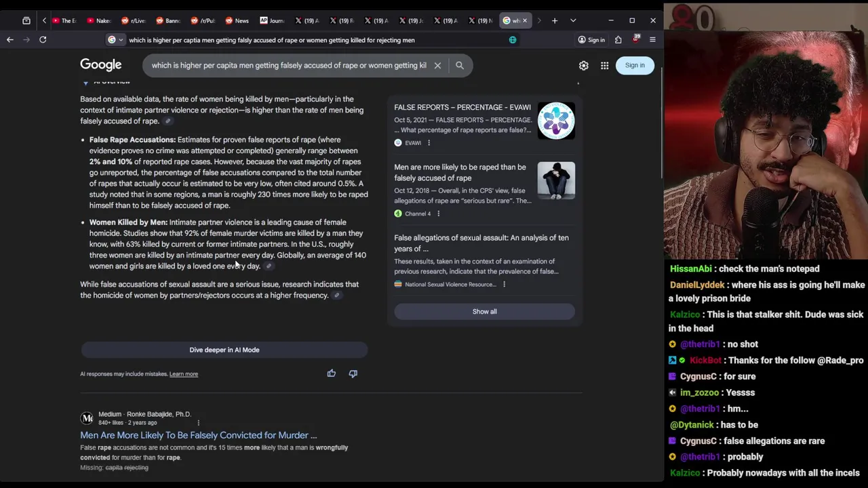Click the Medium site favicon
The width and height of the screenshot is (868, 488).
[x=87, y=418]
